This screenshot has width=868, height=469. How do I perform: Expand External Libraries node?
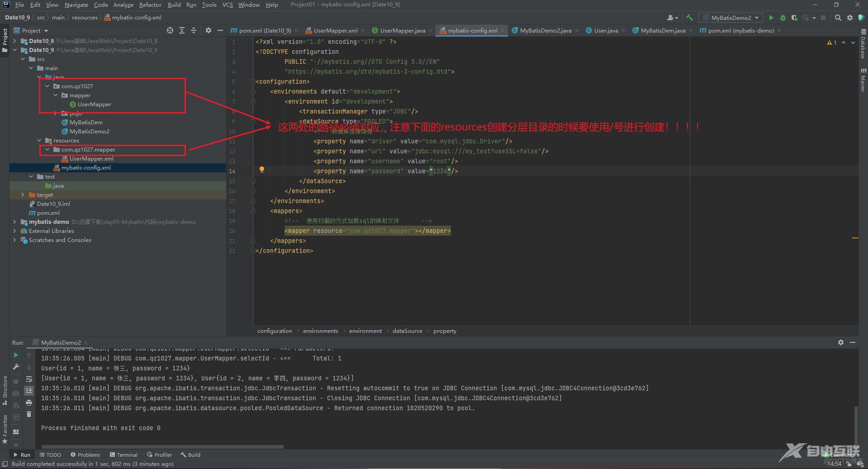tap(14, 231)
